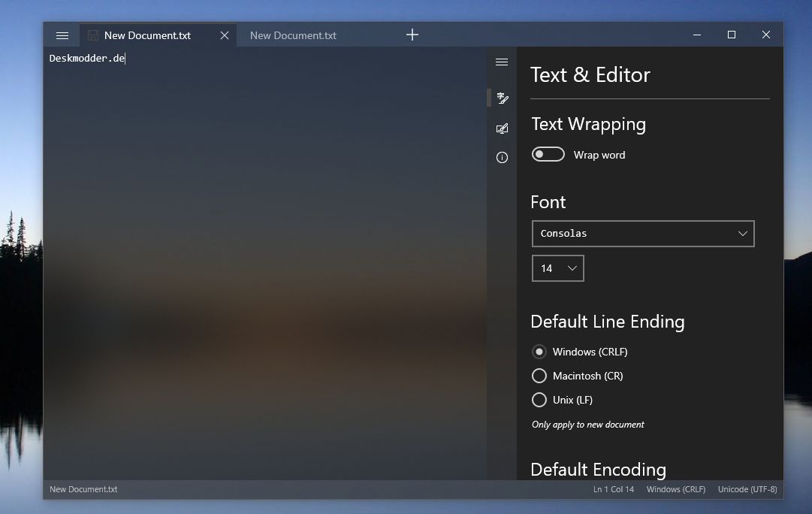Select Windows (CRLF) line ending
Image resolution: width=812 pixels, height=514 pixels.
(580, 352)
